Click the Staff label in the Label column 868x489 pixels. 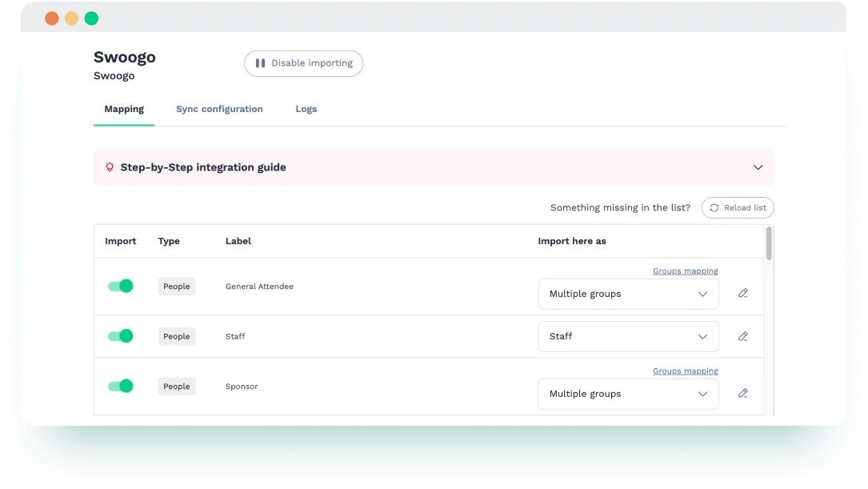tap(235, 336)
